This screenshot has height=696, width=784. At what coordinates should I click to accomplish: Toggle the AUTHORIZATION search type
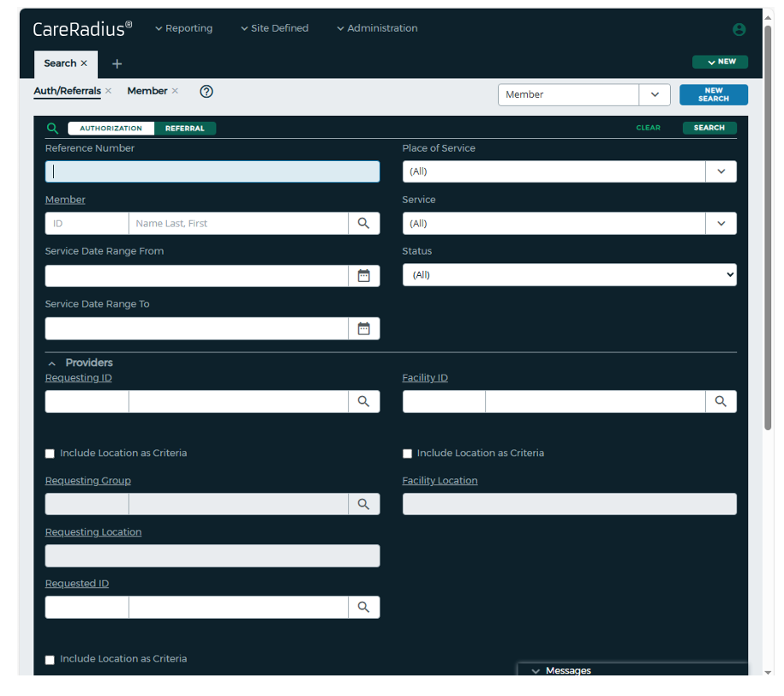click(x=111, y=128)
